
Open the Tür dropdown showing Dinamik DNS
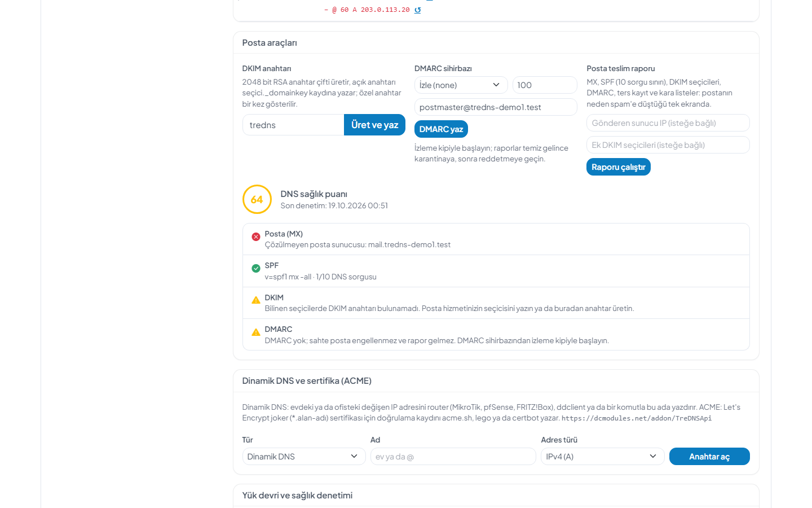(304, 457)
